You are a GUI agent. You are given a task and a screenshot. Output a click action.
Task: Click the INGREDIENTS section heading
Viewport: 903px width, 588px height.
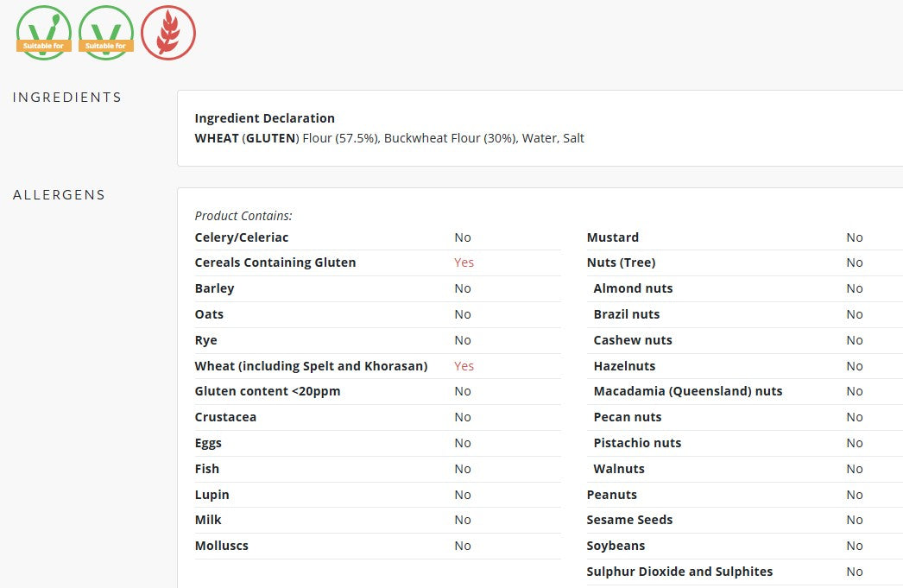tap(66, 97)
